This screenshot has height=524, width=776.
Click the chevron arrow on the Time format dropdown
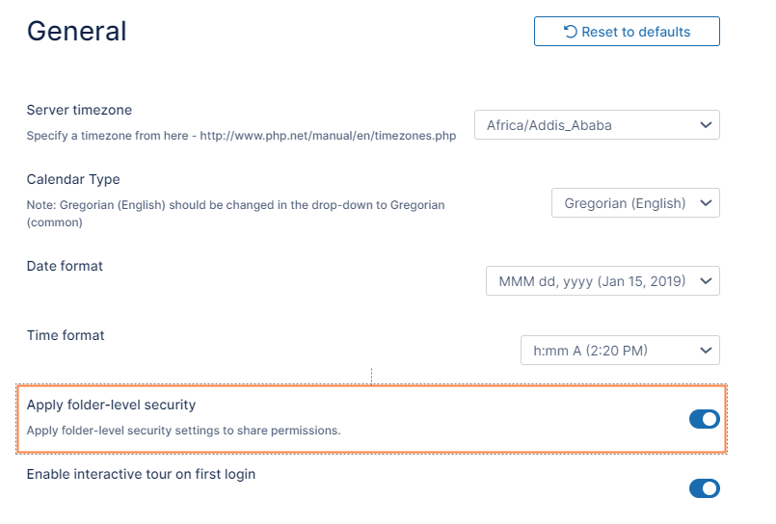(x=706, y=350)
